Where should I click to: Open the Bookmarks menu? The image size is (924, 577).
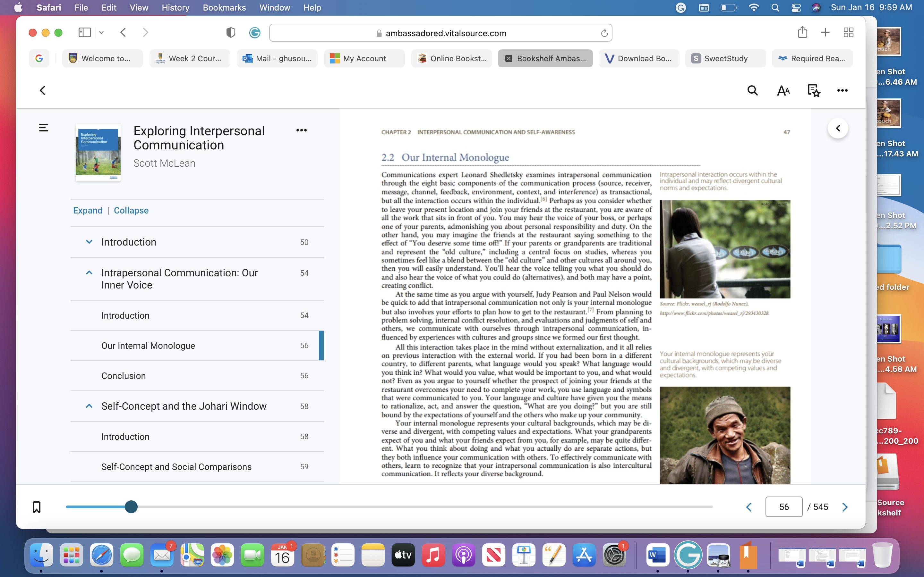(224, 8)
